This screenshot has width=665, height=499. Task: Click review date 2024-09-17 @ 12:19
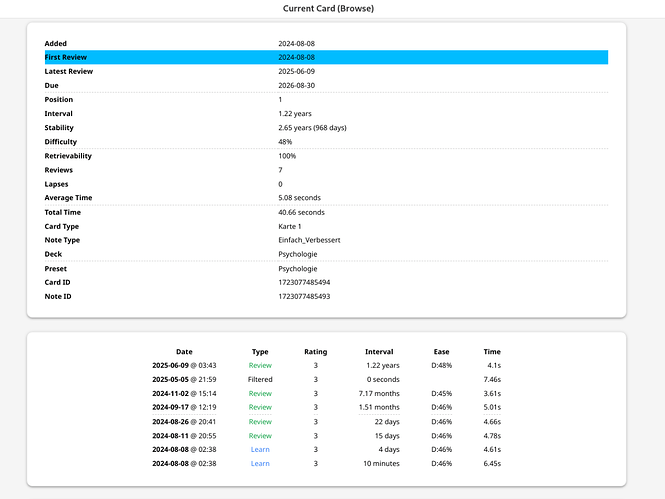[x=184, y=407]
